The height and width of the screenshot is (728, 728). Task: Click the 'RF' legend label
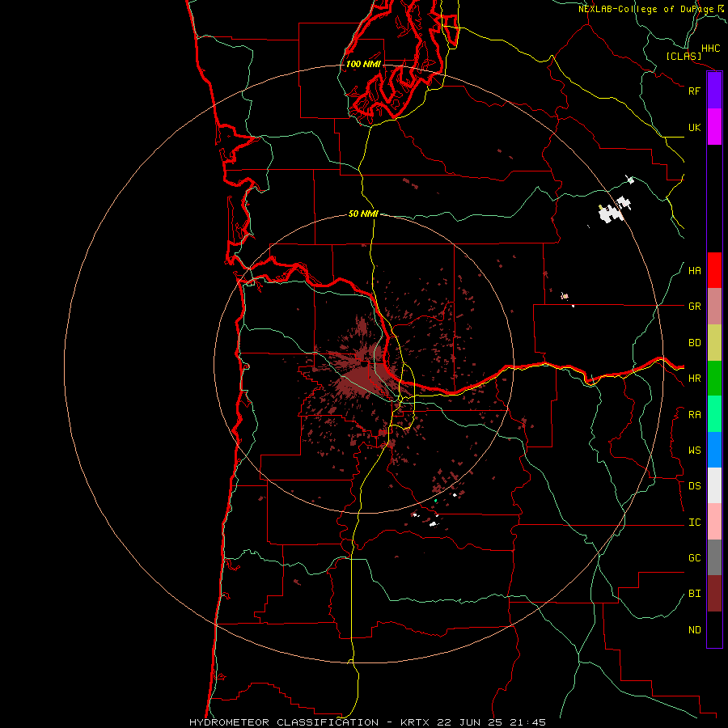(x=694, y=91)
